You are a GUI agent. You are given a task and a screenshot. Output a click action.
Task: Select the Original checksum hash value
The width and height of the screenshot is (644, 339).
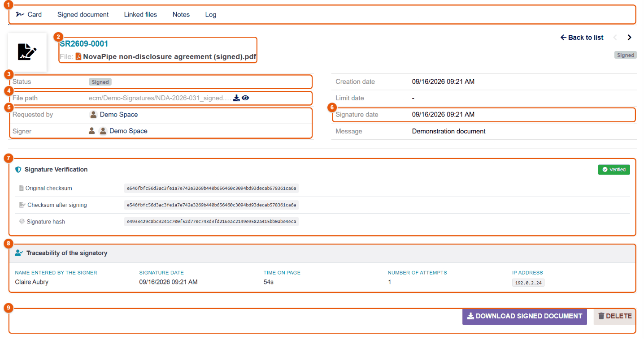211,189
